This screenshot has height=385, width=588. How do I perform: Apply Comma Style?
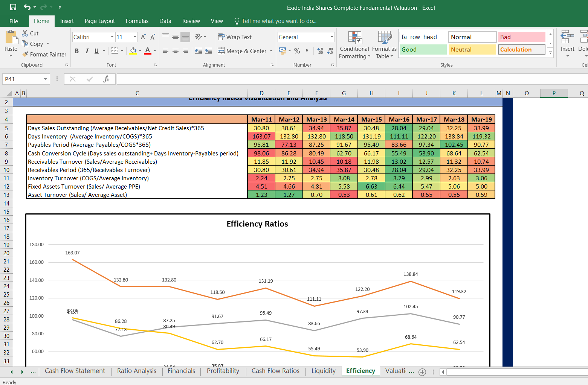point(307,51)
